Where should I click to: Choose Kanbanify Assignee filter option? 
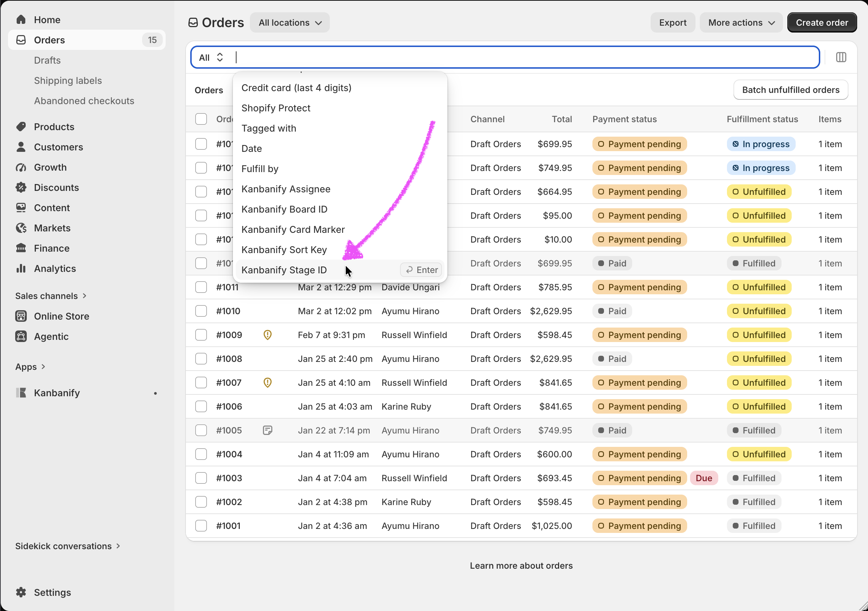(340, 189)
